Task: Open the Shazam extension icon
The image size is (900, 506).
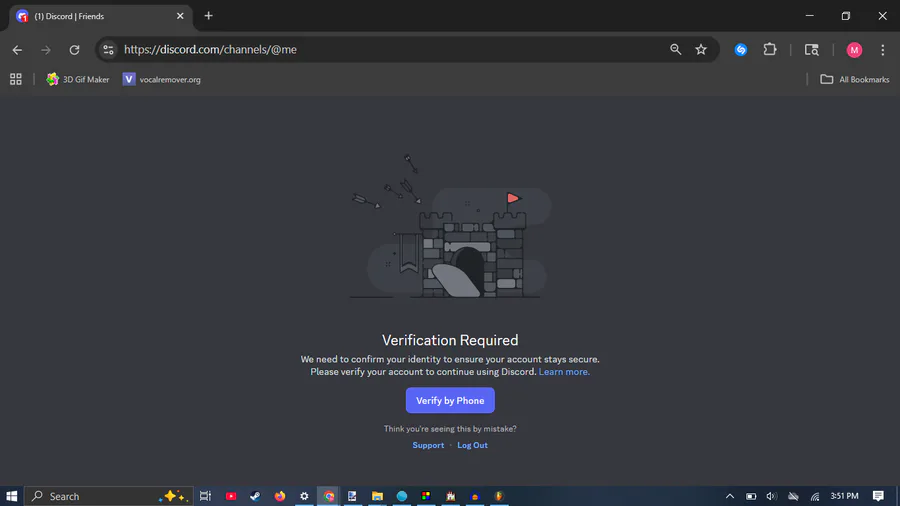Action: tap(741, 50)
